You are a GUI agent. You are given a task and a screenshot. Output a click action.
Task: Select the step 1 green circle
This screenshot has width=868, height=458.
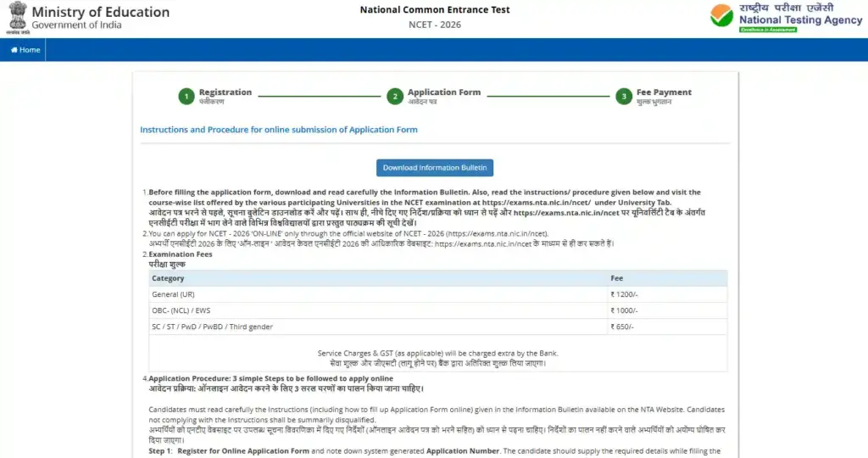(186, 97)
